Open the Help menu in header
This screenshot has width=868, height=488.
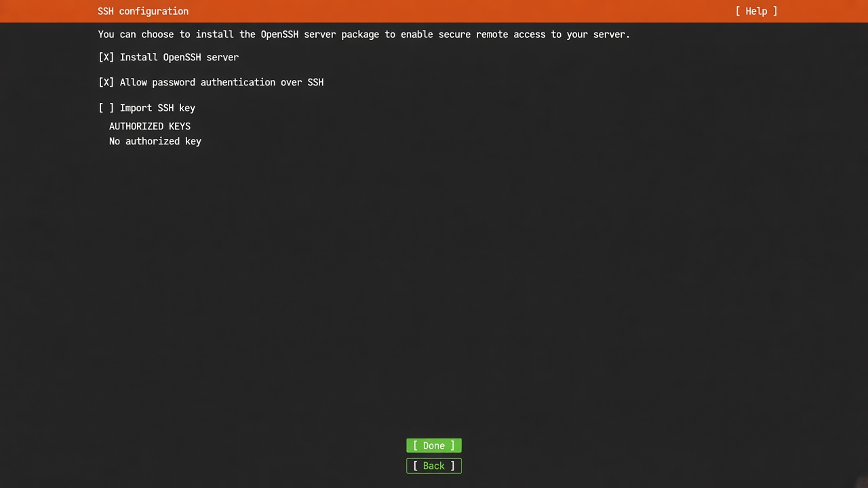[x=756, y=11]
